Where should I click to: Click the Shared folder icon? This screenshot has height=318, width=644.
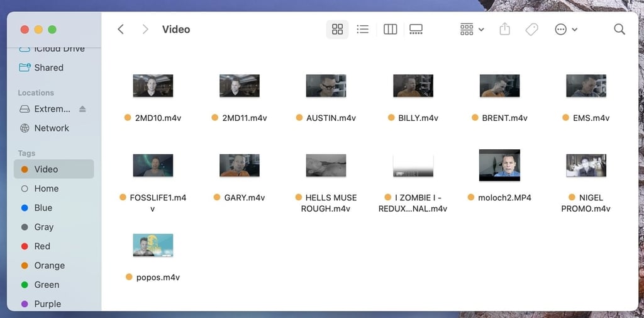point(25,67)
